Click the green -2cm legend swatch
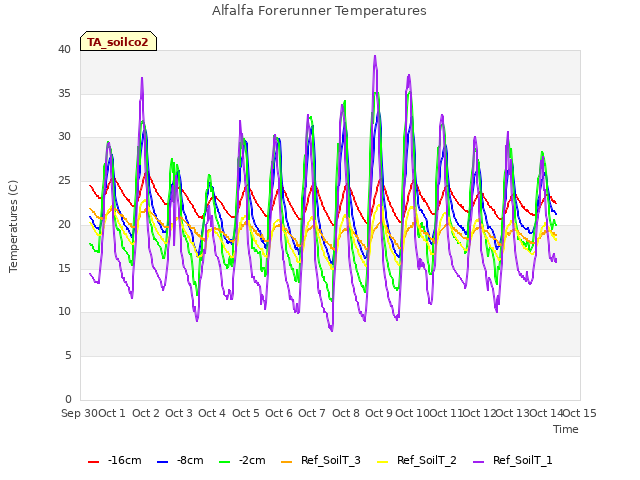The height and width of the screenshot is (480, 640). tap(225, 462)
